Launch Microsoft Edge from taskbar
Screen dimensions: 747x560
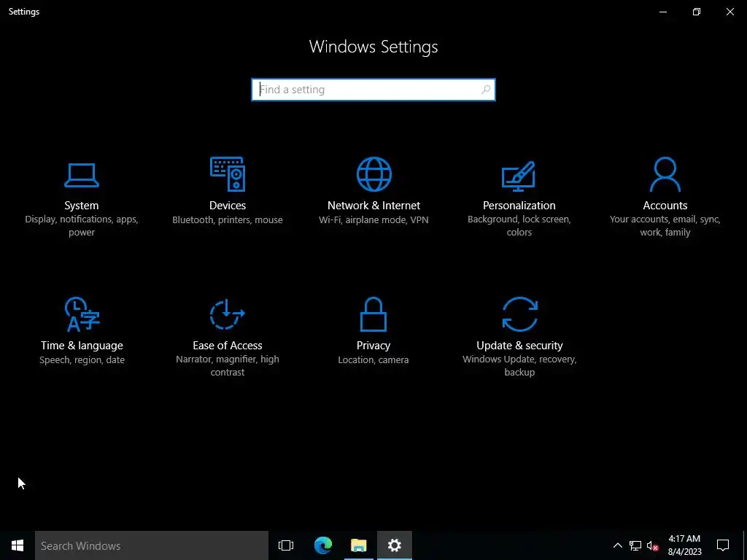323,545
